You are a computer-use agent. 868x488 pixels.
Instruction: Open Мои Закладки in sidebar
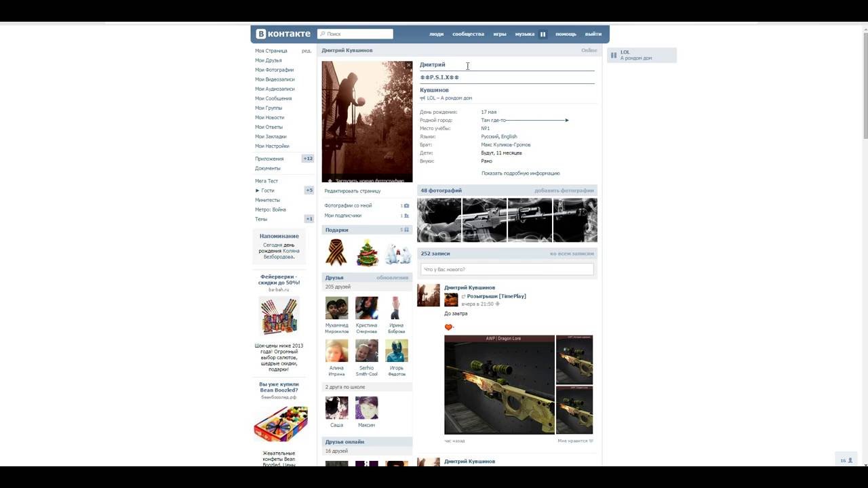271,136
